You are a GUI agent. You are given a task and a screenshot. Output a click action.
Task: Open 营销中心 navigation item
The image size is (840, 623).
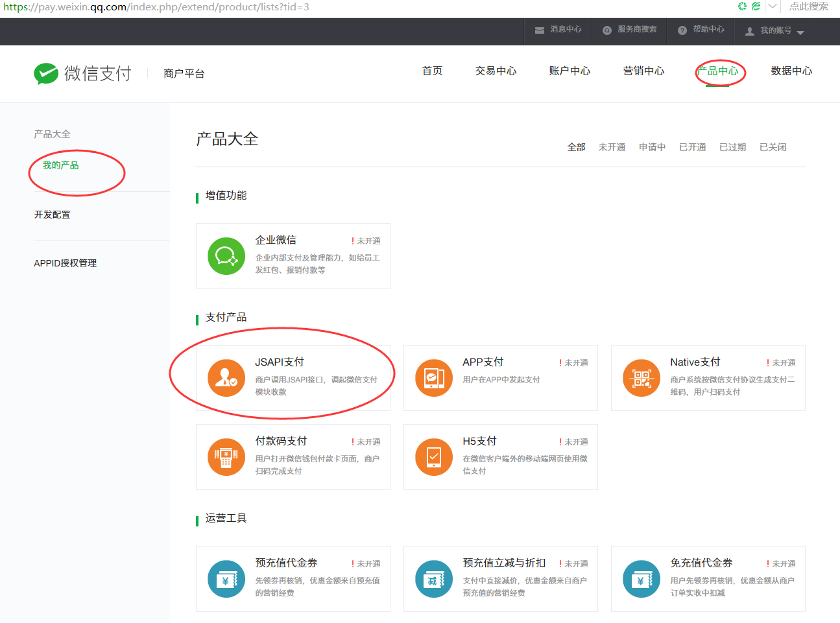click(x=644, y=71)
